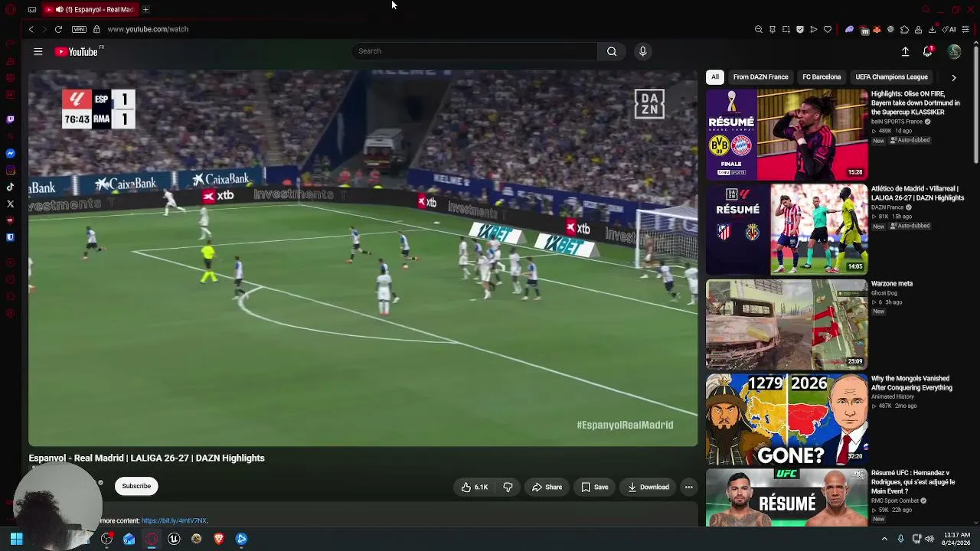
Task: Toggle the ad blocker shield icon
Action: [800, 30]
